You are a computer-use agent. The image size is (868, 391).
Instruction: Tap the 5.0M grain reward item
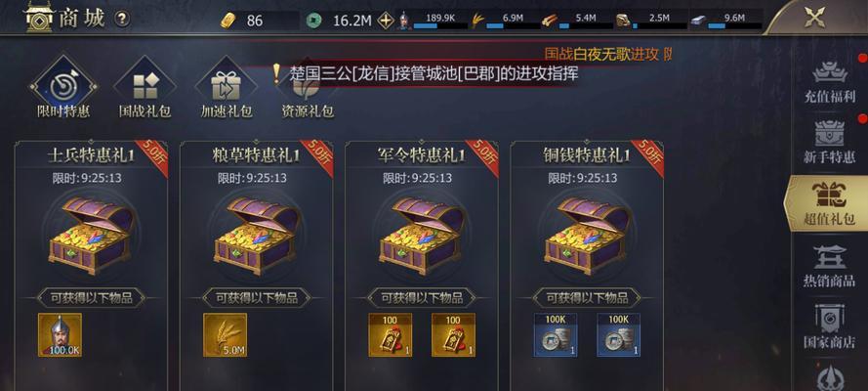[225, 334]
